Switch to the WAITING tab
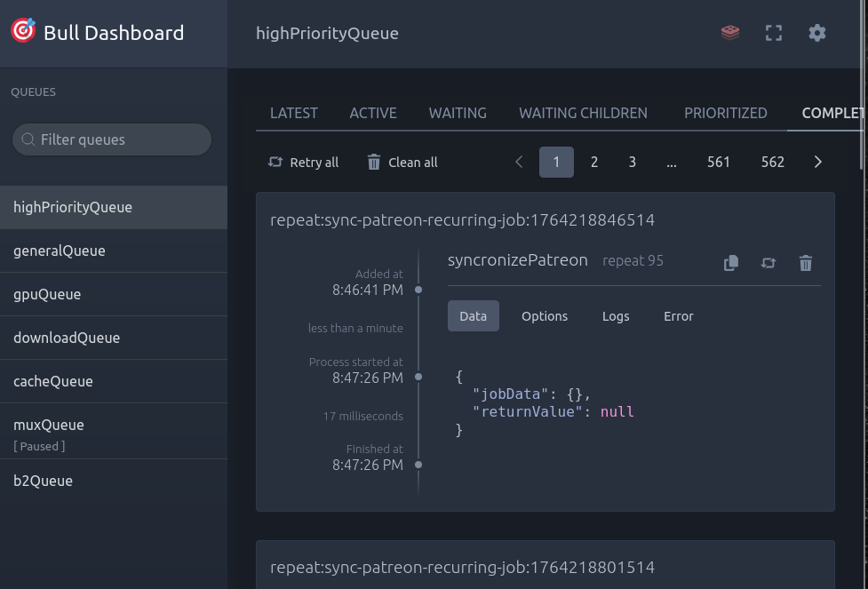 click(458, 113)
